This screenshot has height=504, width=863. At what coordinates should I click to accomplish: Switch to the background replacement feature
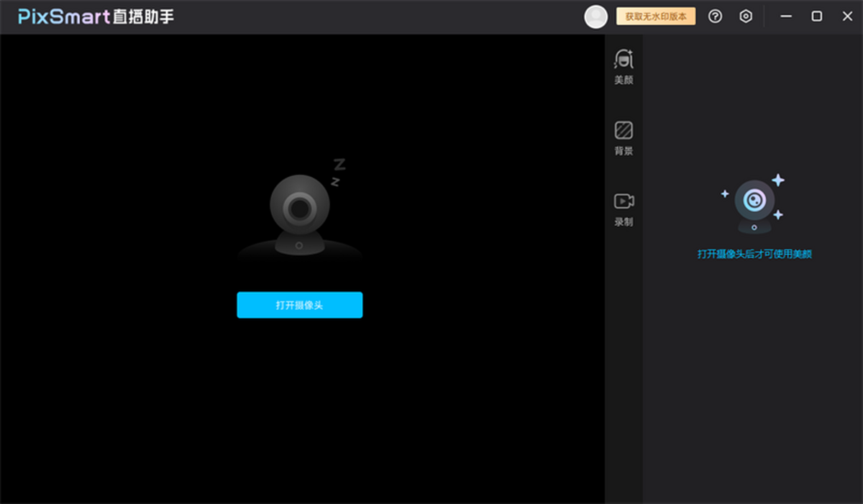coord(623,138)
